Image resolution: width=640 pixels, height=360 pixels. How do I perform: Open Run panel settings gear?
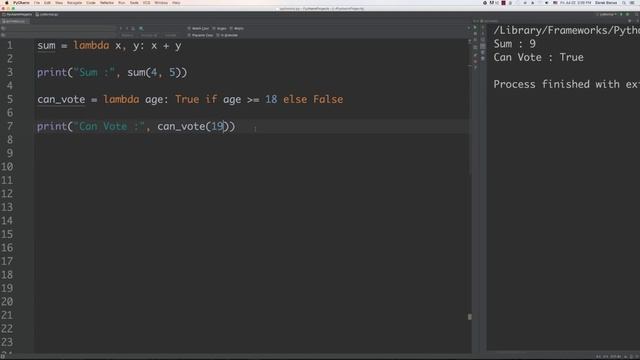click(630, 21)
